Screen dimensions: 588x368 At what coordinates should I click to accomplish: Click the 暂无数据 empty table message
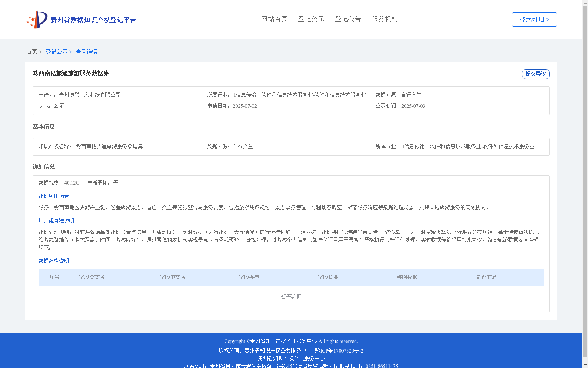291,297
